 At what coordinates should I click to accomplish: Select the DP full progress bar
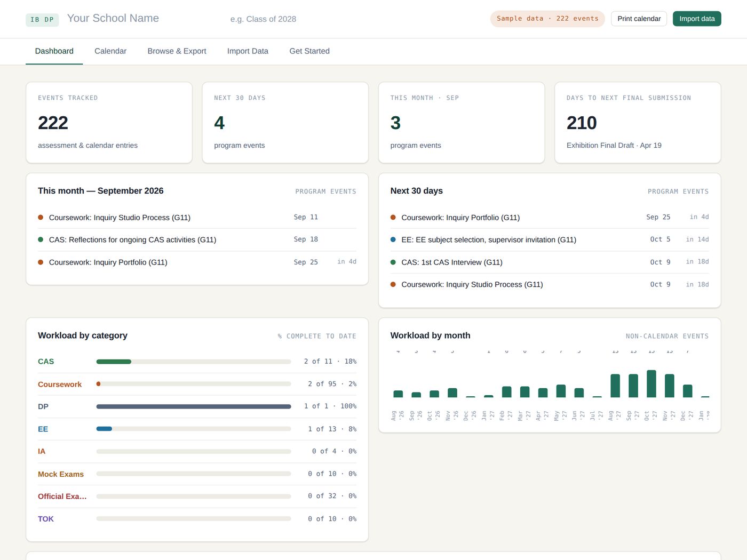(194, 406)
